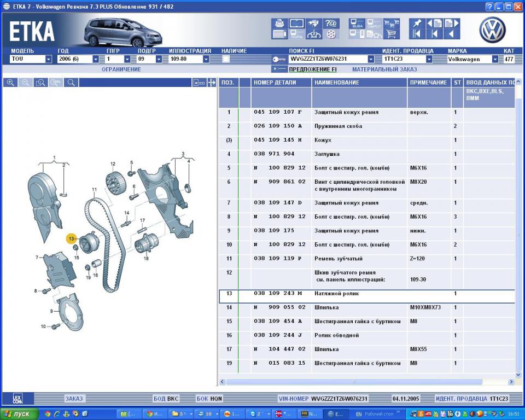Open the ИДЕНТ. ПРОДАВЦА dropdown
The width and height of the screenshot is (525, 420).
[429, 59]
